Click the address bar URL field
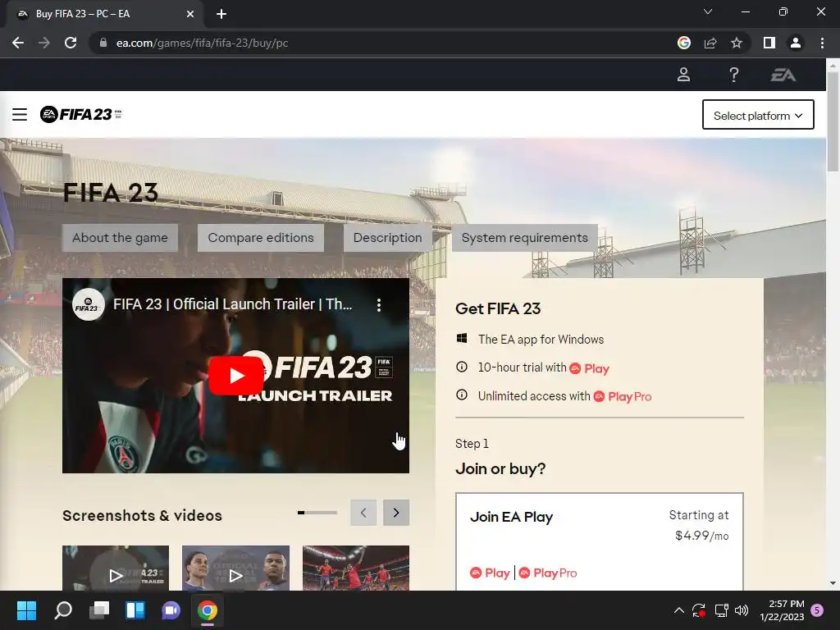 (386, 43)
